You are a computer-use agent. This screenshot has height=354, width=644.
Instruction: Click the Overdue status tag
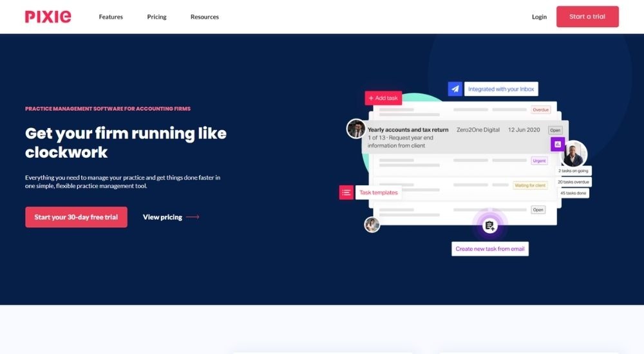pyautogui.click(x=540, y=109)
